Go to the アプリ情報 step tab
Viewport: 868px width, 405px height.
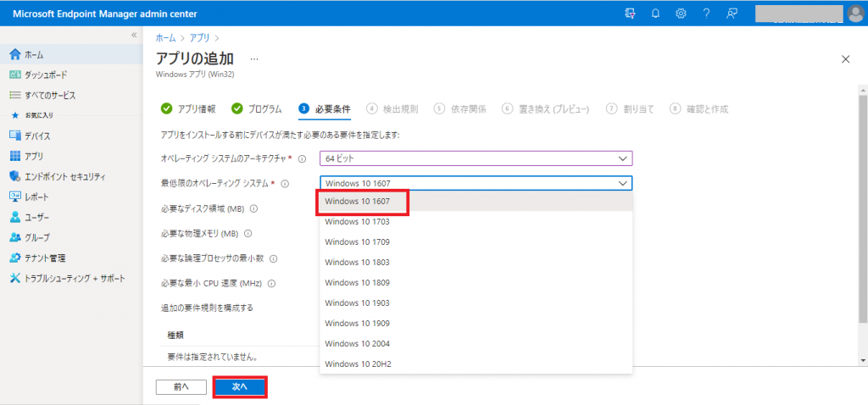tap(188, 109)
